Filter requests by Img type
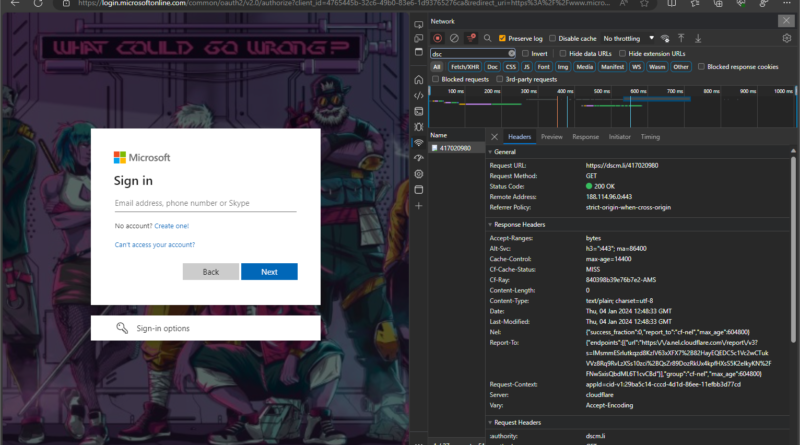Image resolution: width=800 pixels, height=445 pixels. 563,67
